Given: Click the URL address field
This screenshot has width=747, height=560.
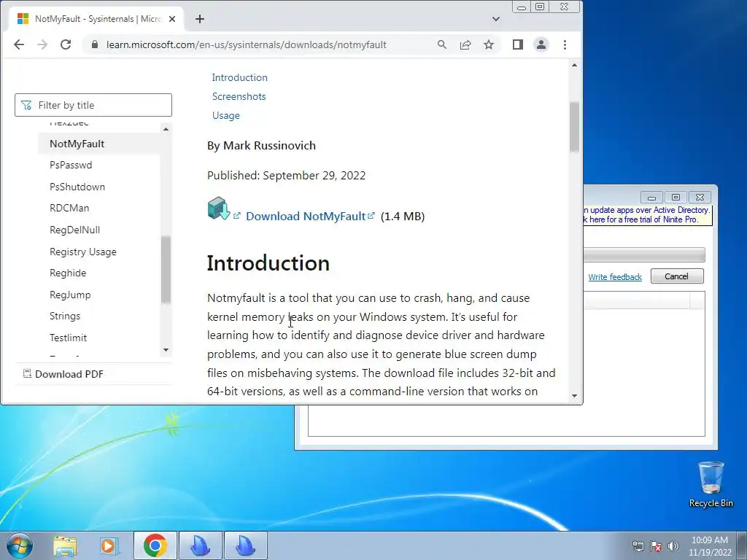Looking at the screenshot, I should [247, 44].
